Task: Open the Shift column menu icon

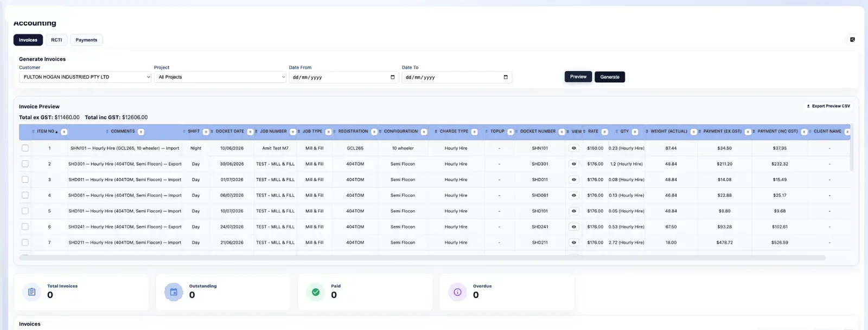Action: (206, 132)
